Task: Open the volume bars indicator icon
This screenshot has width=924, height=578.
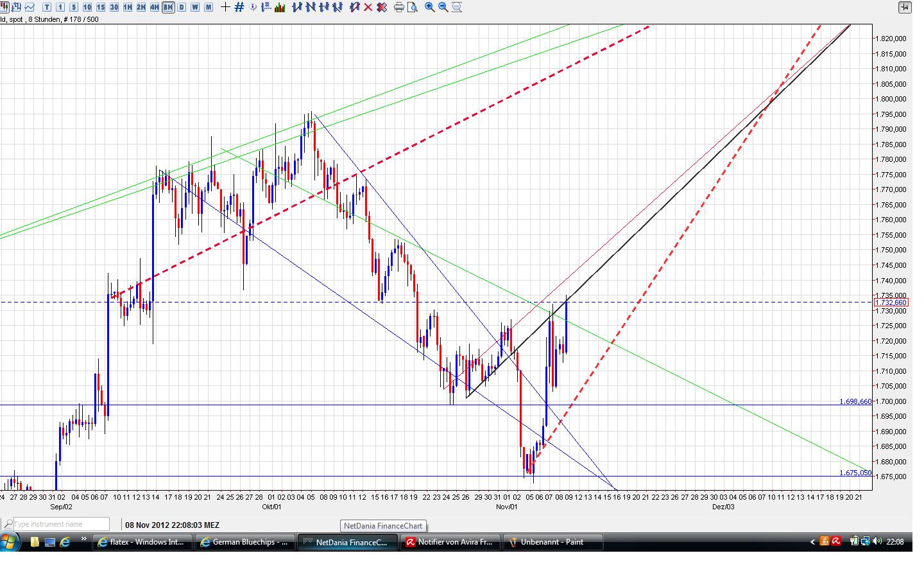Action: tap(280, 7)
